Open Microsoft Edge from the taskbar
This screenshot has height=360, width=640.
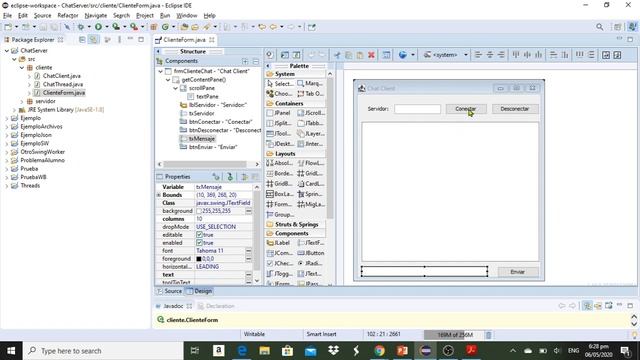pos(242,351)
